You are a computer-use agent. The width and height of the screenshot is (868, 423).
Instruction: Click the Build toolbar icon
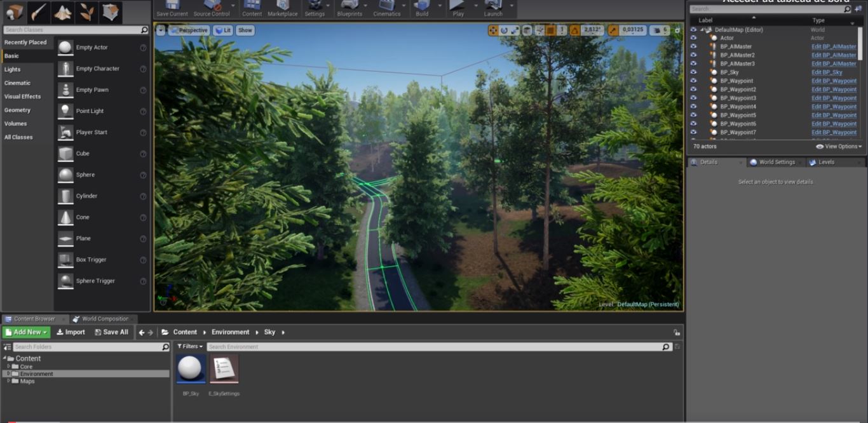pos(422,8)
